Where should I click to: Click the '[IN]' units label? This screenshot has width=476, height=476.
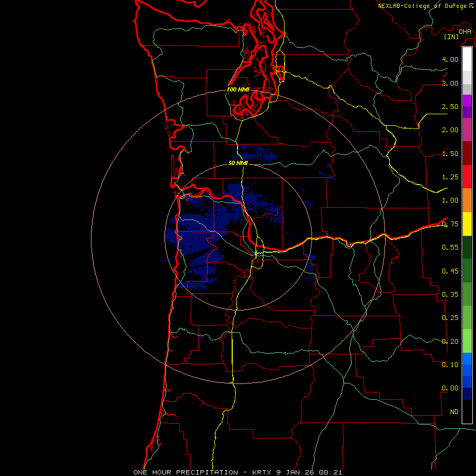pos(452,36)
